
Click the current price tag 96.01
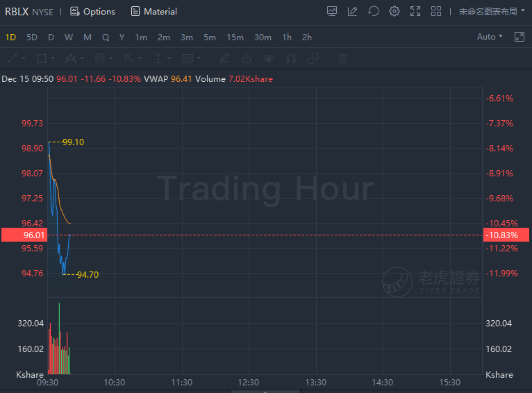[24, 235]
